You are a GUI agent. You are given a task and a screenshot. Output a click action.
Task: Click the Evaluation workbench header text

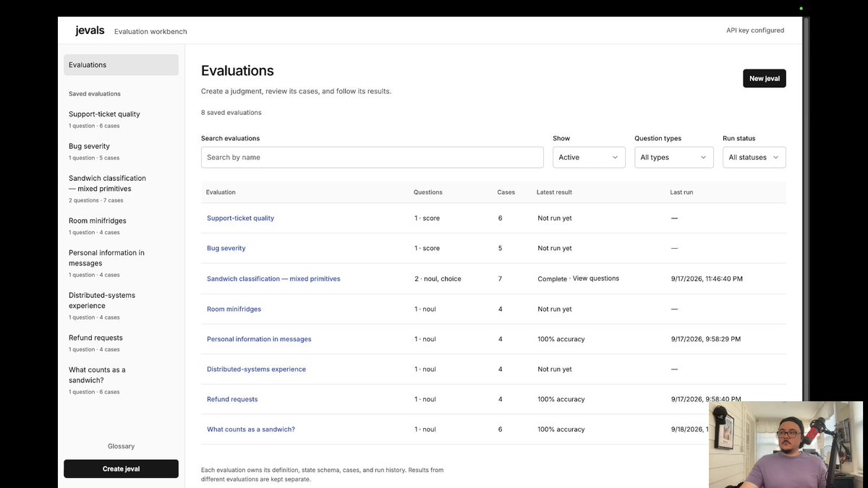pos(150,32)
